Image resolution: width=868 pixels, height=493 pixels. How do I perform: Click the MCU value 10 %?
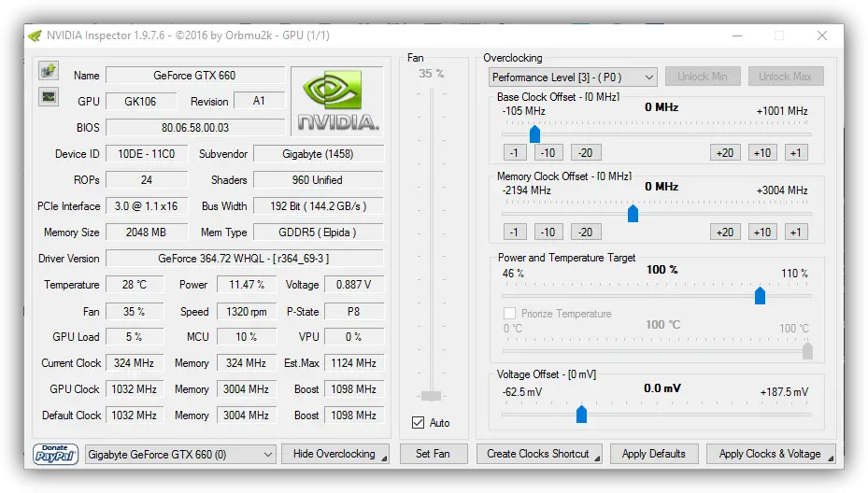(x=247, y=336)
